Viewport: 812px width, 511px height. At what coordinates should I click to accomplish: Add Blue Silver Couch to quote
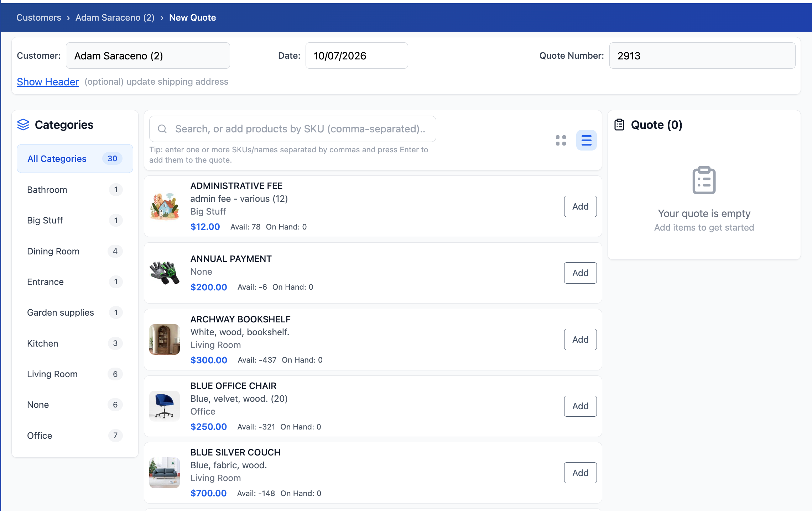click(580, 473)
